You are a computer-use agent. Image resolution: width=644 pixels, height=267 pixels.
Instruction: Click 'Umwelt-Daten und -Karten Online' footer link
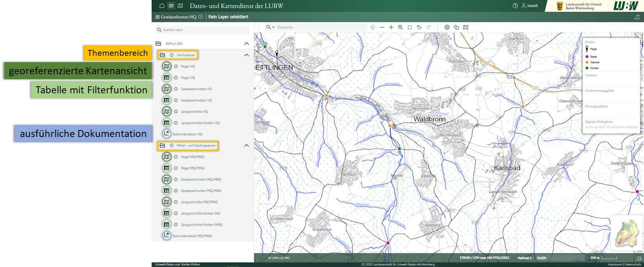click(x=177, y=265)
